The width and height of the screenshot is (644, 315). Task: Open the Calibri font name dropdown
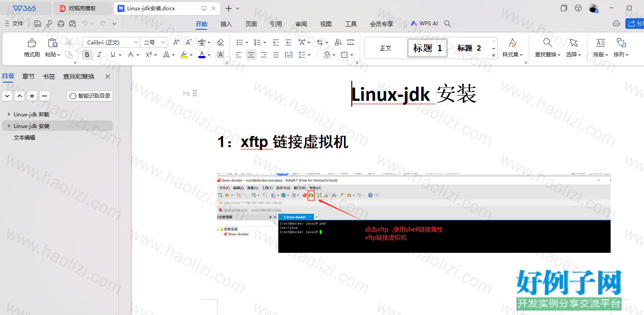tap(136, 42)
